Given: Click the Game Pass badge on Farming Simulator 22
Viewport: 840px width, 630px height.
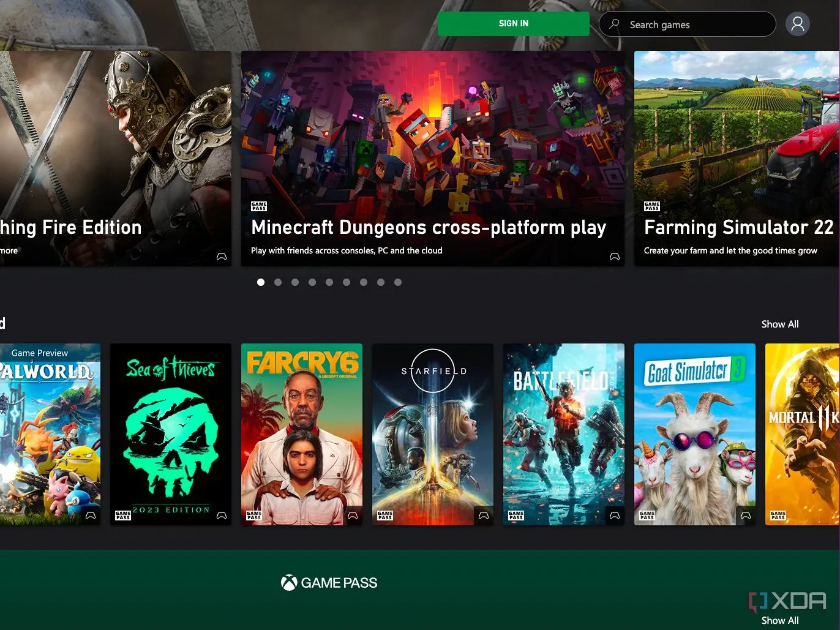Looking at the screenshot, I should click(651, 207).
